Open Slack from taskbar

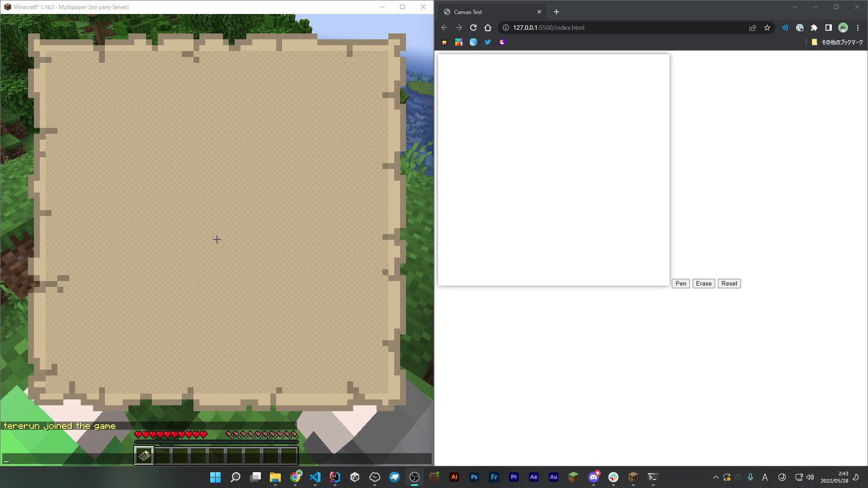tap(613, 477)
